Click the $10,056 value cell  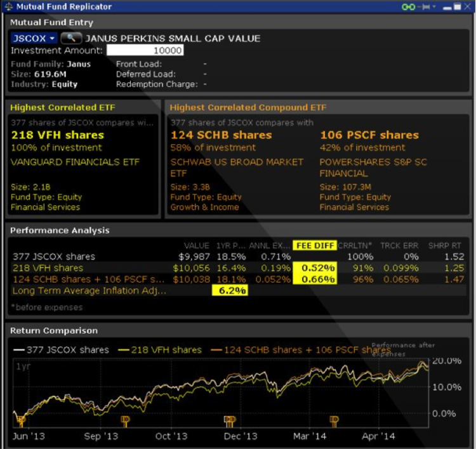(191, 268)
